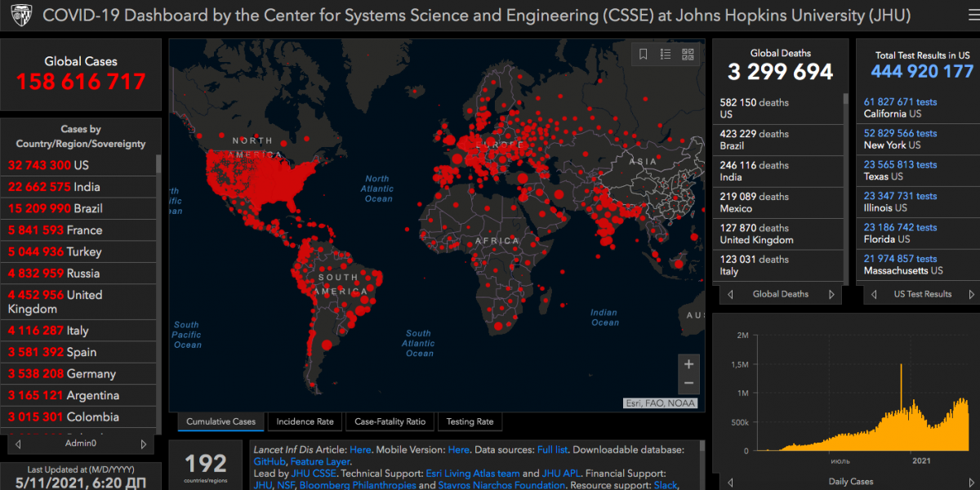Go to next page right of Admin0
The image size is (980, 490).
point(144,444)
